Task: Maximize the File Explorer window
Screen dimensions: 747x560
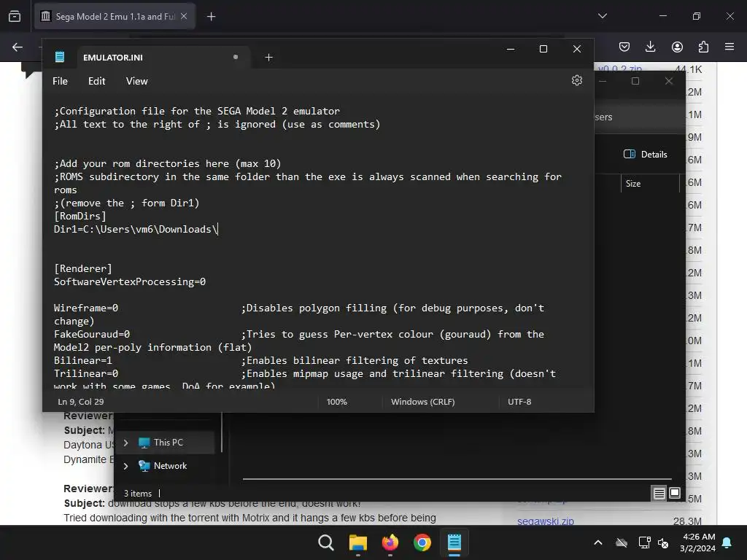Action: [635, 81]
